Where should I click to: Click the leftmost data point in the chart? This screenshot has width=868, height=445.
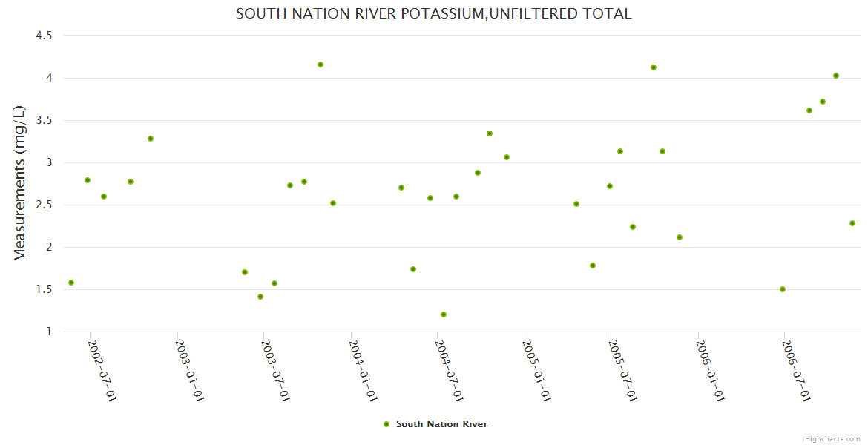click(71, 283)
